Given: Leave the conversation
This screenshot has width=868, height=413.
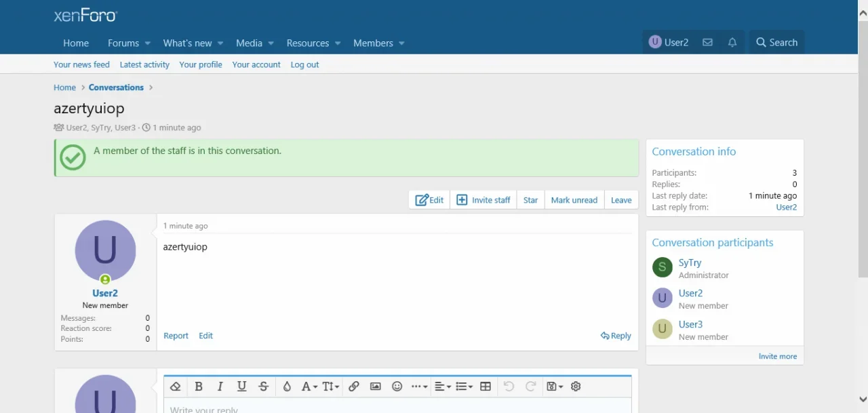Looking at the screenshot, I should (621, 200).
